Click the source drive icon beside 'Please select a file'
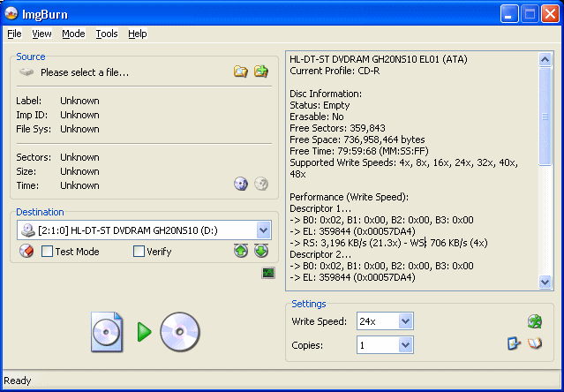This screenshot has height=392, width=564. pos(26,72)
